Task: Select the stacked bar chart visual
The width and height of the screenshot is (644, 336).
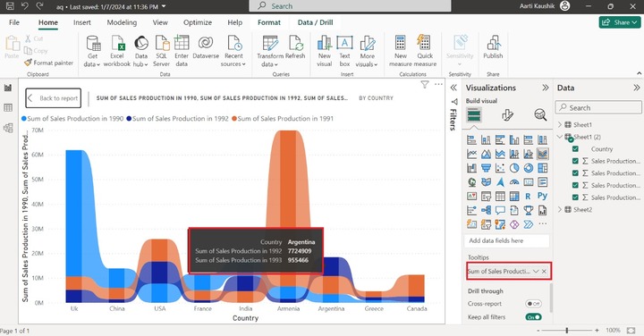Action: point(472,140)
